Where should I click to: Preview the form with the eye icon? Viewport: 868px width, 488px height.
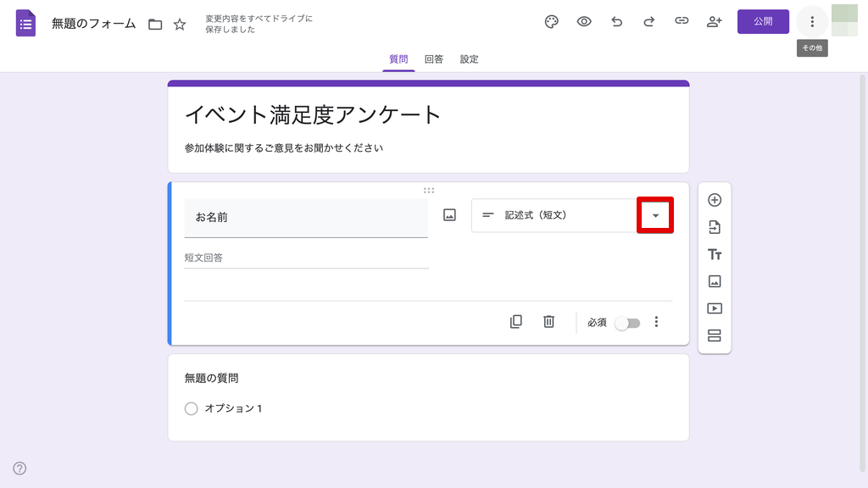[584, 22]
